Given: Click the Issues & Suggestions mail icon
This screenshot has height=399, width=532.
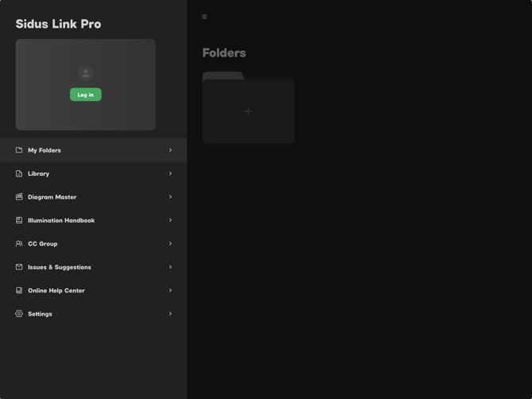Looking at the screenshot, I should pyautogui.click(x=19, y=267).
